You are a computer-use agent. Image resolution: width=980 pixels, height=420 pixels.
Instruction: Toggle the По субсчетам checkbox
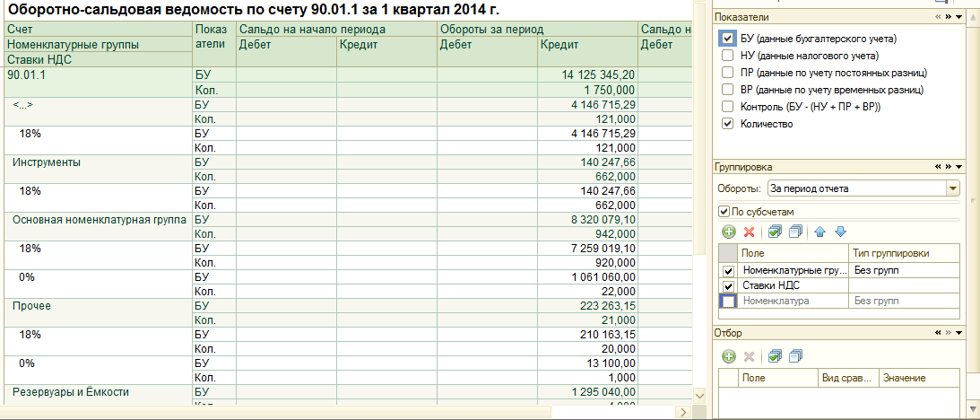coord(724,212)
